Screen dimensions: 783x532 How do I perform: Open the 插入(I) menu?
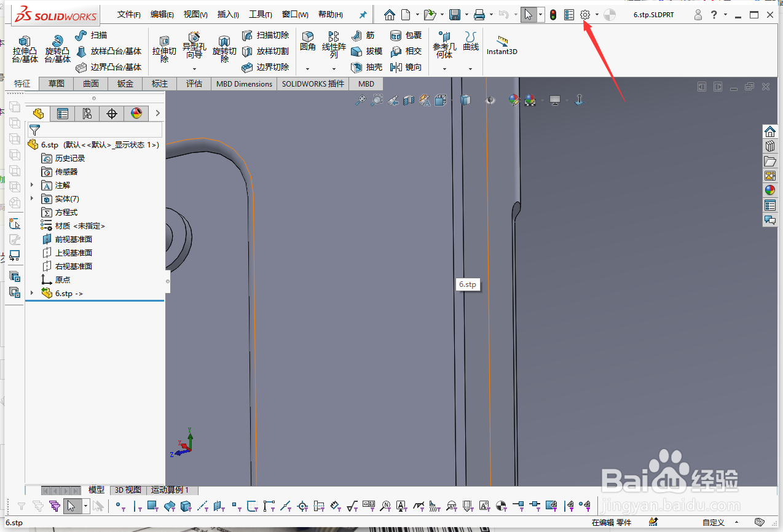tap(228, 15)
